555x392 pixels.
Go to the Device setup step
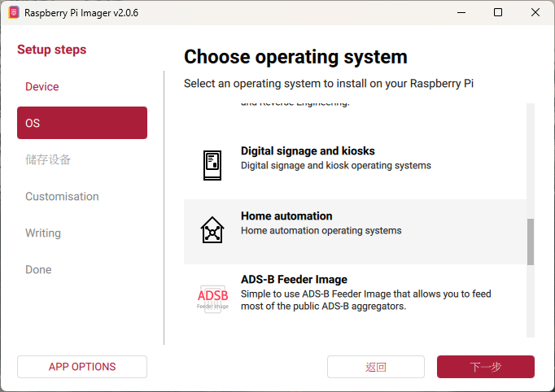[x=42, y=87]
